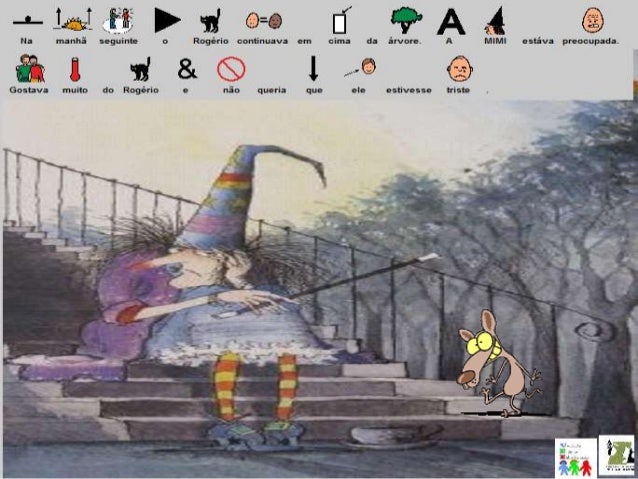Click the two-people pictogram above "seguinte"
Viewport: 638px width, 479px height.
[x=118, y=20]
